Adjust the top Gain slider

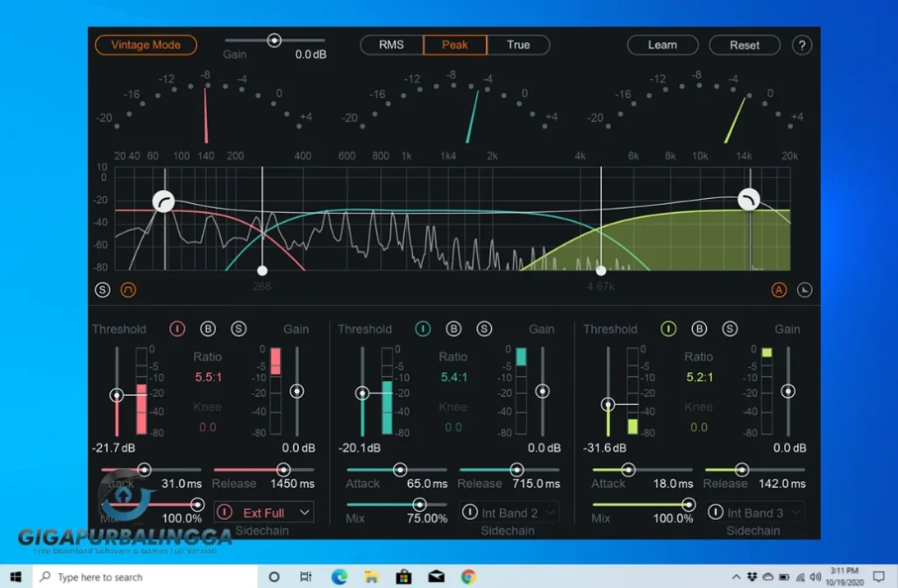(x=274, y=39)
